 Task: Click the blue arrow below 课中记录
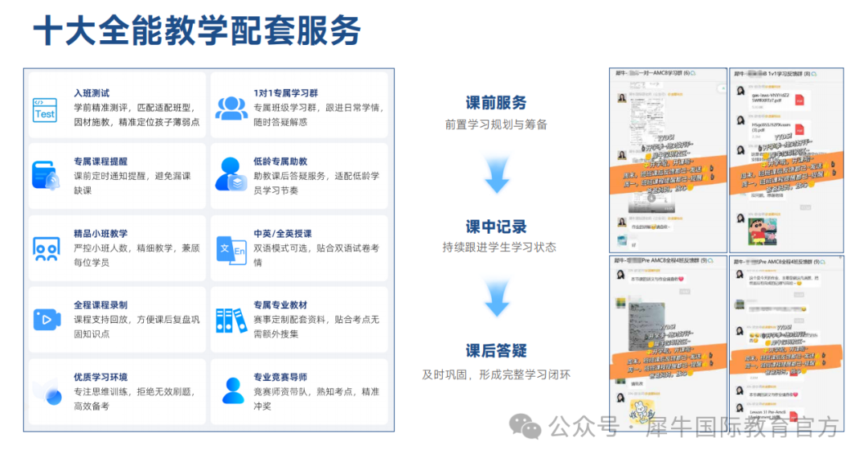coord(497,298)
